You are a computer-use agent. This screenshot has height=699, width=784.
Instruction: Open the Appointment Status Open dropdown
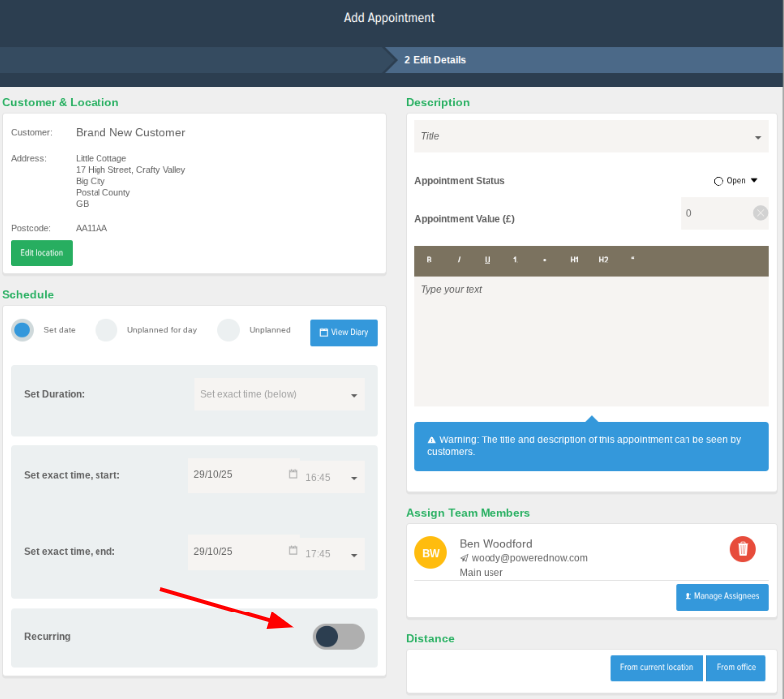tap(736, 181)
